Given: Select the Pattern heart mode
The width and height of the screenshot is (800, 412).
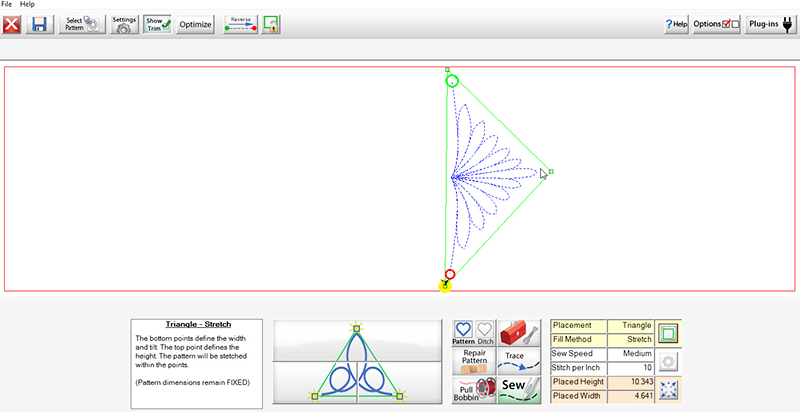Looking at the screenshot, I should (x=463, y=333).
